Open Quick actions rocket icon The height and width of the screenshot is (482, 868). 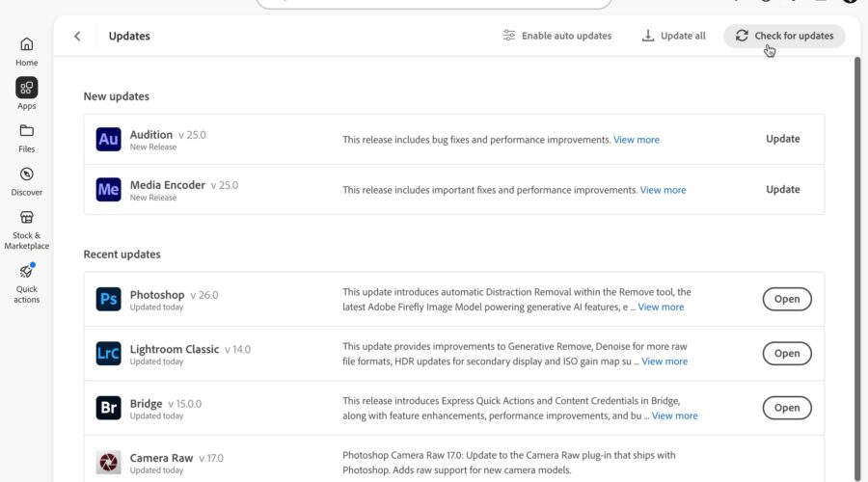tap(27, 272)
